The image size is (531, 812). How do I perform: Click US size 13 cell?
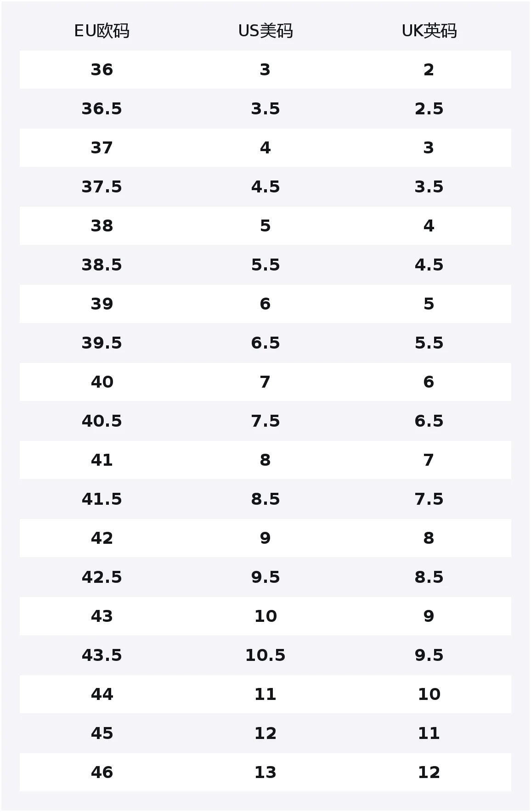[x=265, y=773]
